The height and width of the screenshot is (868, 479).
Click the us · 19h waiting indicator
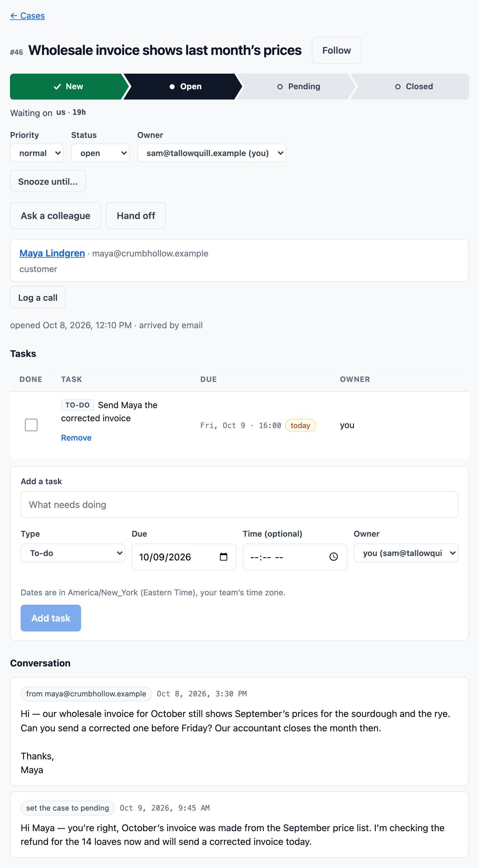[71, 112]
